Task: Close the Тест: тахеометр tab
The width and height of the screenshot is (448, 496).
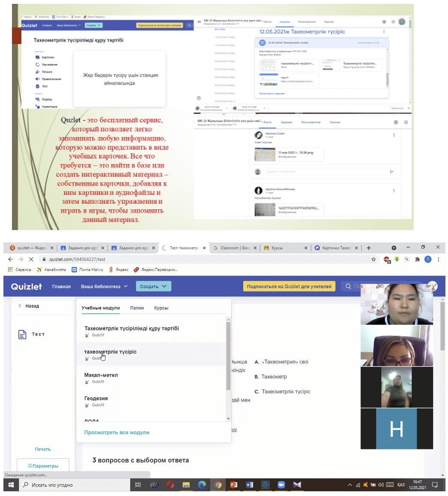Action: [204, 248]
